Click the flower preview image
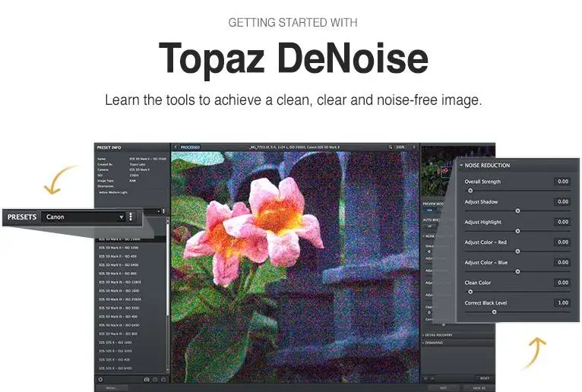The width and height of the screenshot is (582, 392). point(295,267)
